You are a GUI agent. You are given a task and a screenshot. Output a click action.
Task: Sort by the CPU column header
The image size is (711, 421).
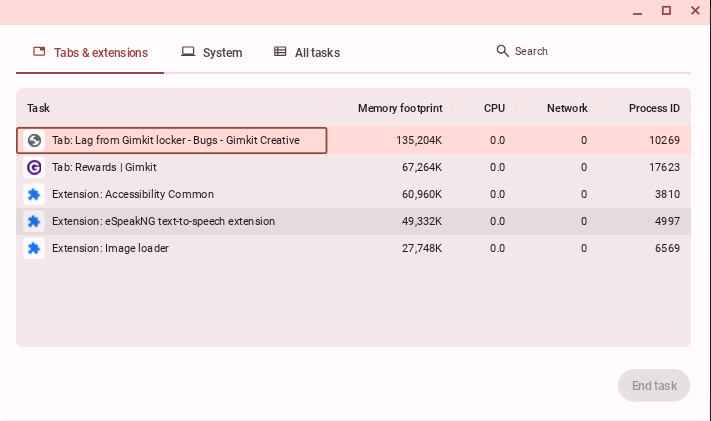tap(494, 108)
